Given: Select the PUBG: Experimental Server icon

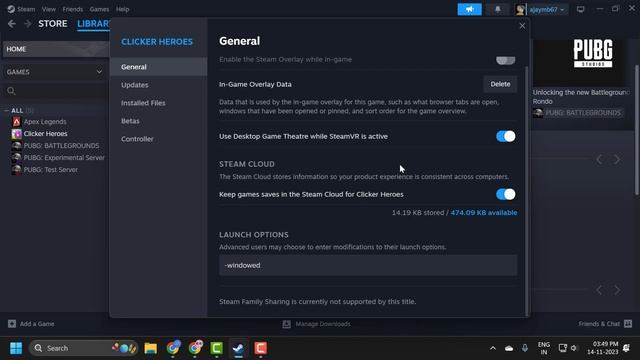Looking at the screenshot, I should [16, 158].
